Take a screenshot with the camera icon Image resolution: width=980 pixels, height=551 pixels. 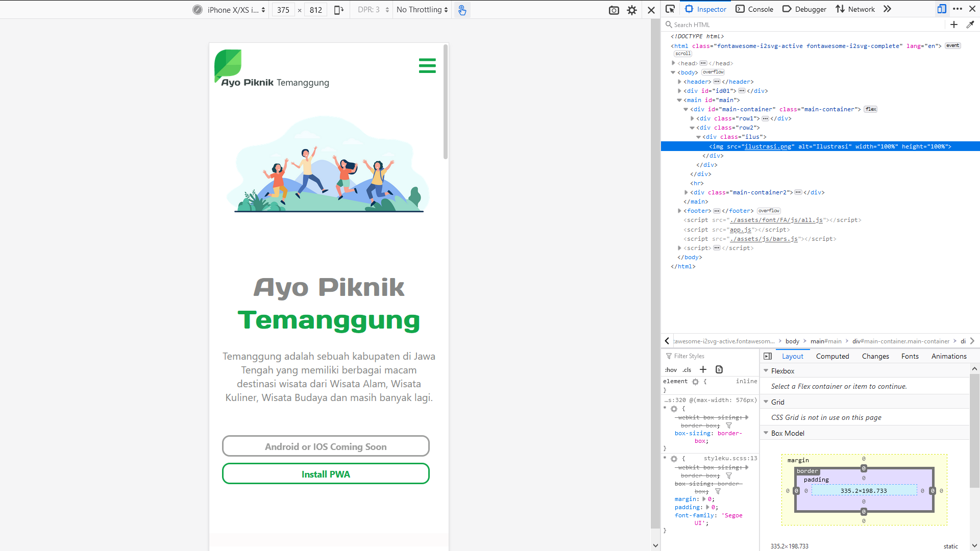point(614,10)
